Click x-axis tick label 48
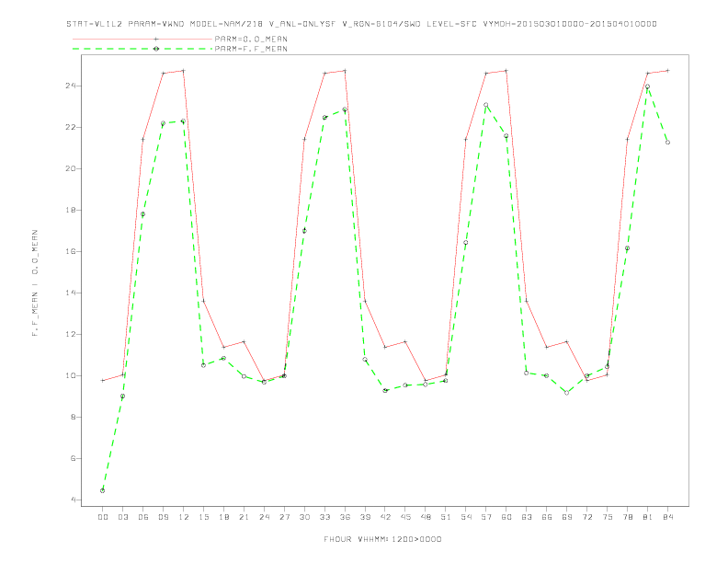 [426, 517]
